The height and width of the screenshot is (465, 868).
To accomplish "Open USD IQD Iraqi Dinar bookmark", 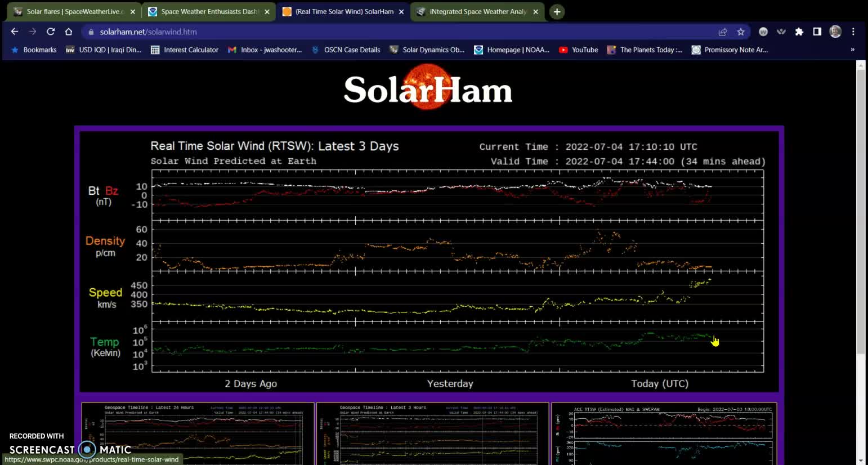I will pyautogui.click(x=104, y=50).
